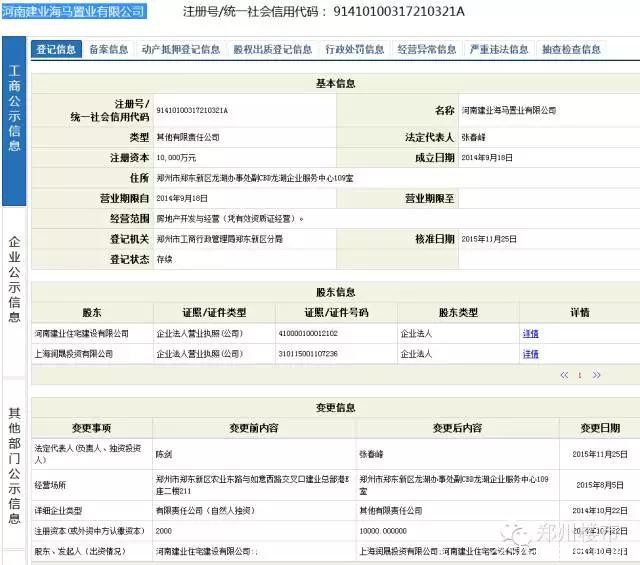
Task: Click certificate number 310115001107236
Action: click(308, 354)
